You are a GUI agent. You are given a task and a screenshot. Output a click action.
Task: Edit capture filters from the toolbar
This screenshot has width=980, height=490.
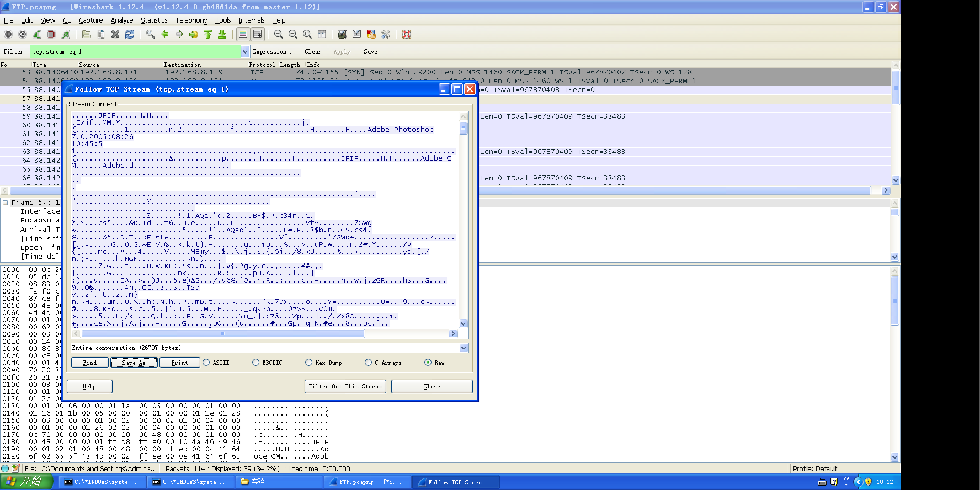pyautogui.click(x=343, y=34)
